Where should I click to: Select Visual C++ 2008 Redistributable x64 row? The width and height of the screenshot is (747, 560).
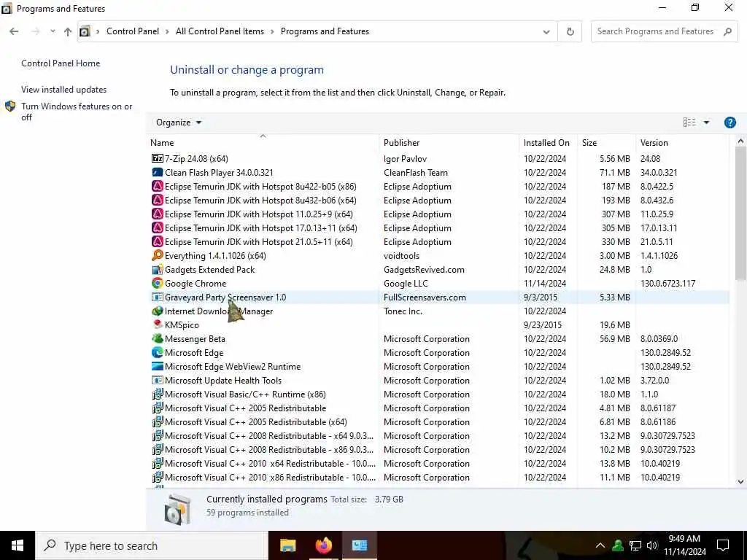438,436
